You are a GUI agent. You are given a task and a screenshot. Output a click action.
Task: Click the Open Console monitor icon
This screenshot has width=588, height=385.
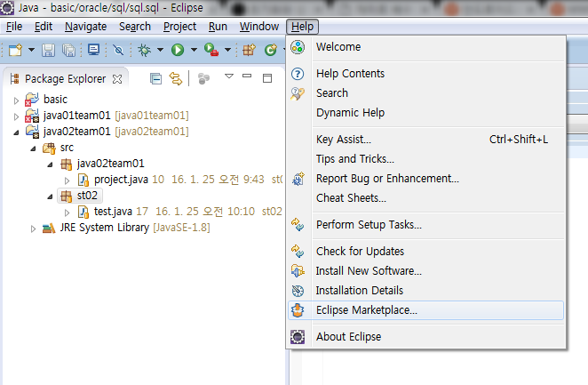click(x=93, y=50)
